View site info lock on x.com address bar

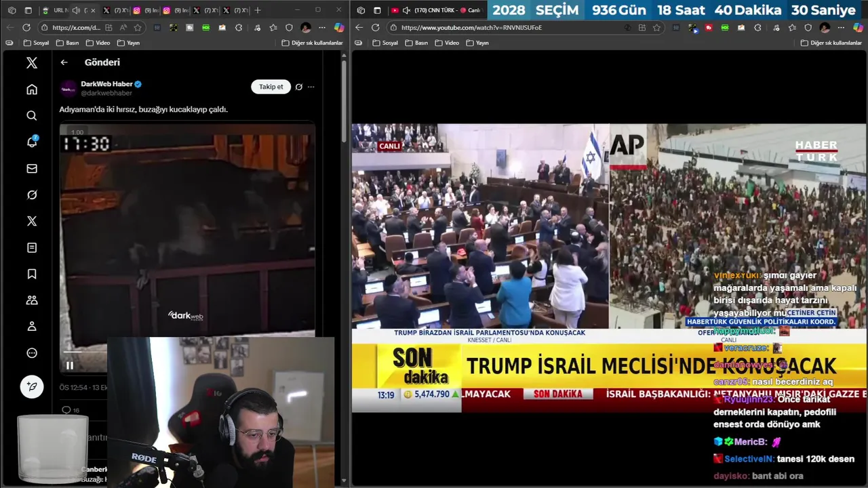45,28
